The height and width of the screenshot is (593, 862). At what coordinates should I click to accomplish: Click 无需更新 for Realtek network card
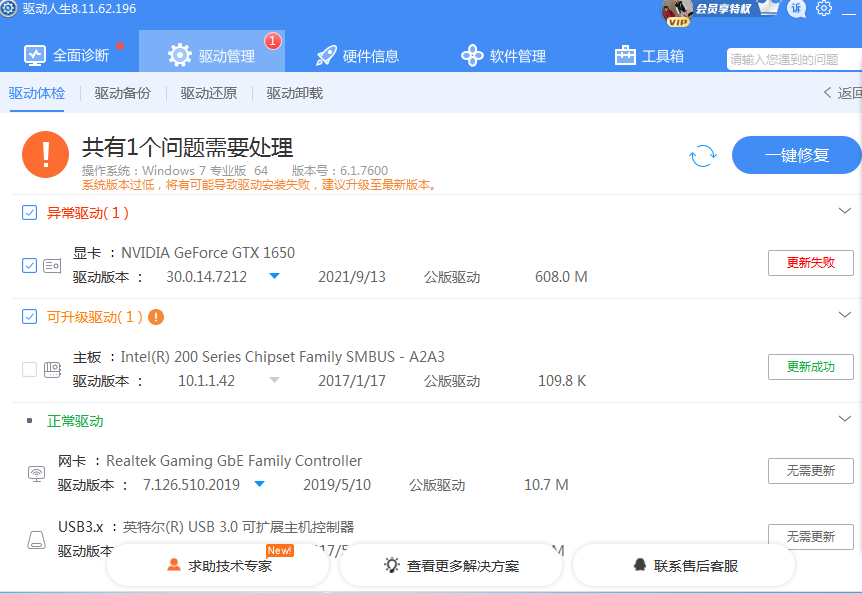click(810, 470)
